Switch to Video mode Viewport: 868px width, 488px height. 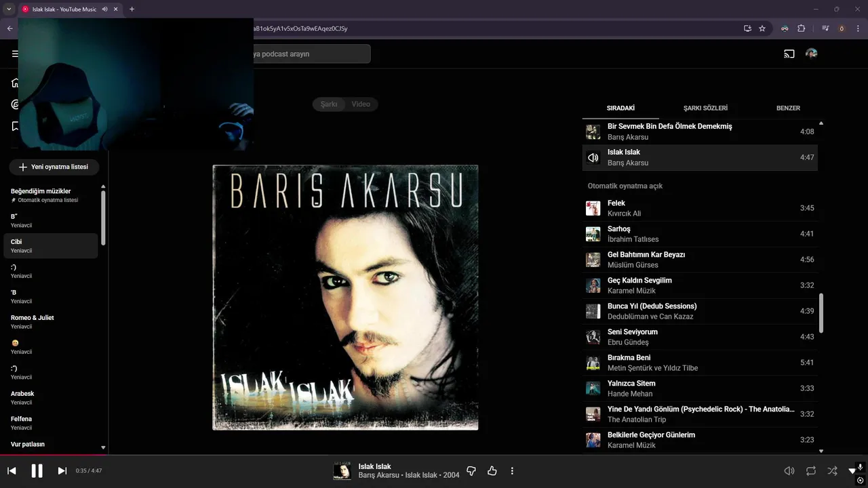(361, 104)
